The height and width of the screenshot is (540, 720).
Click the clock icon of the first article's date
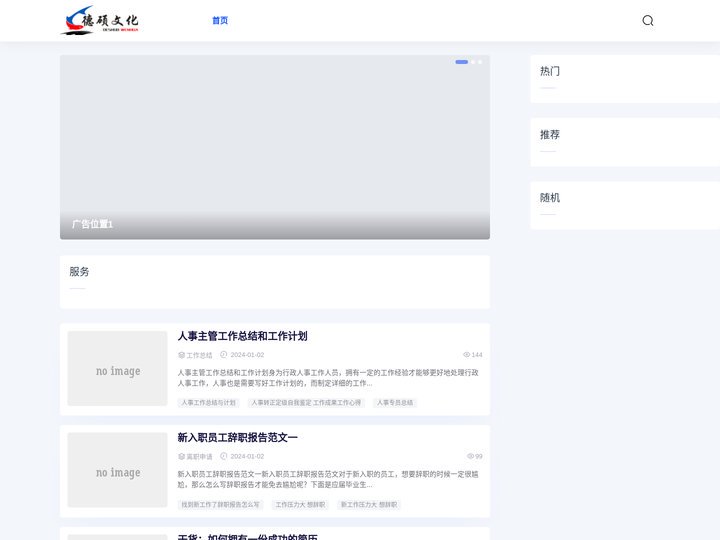224,354
